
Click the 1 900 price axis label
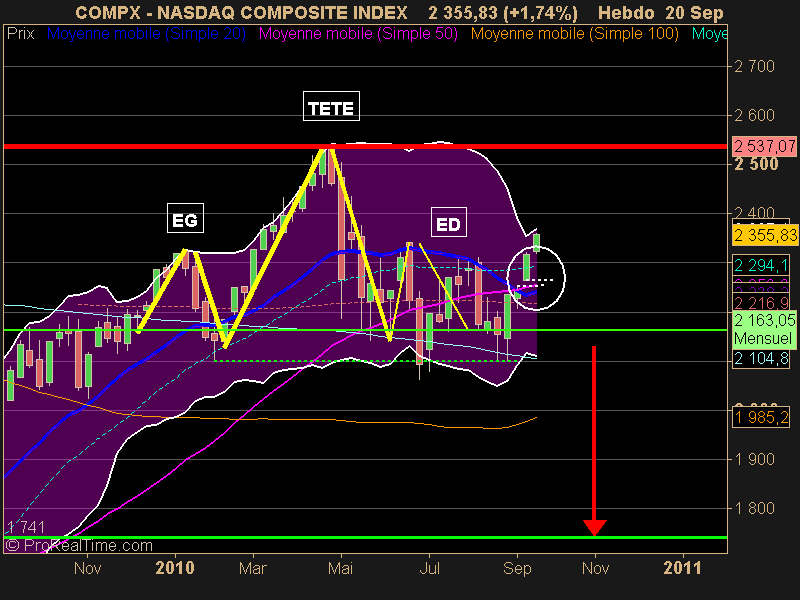point(754,459)
